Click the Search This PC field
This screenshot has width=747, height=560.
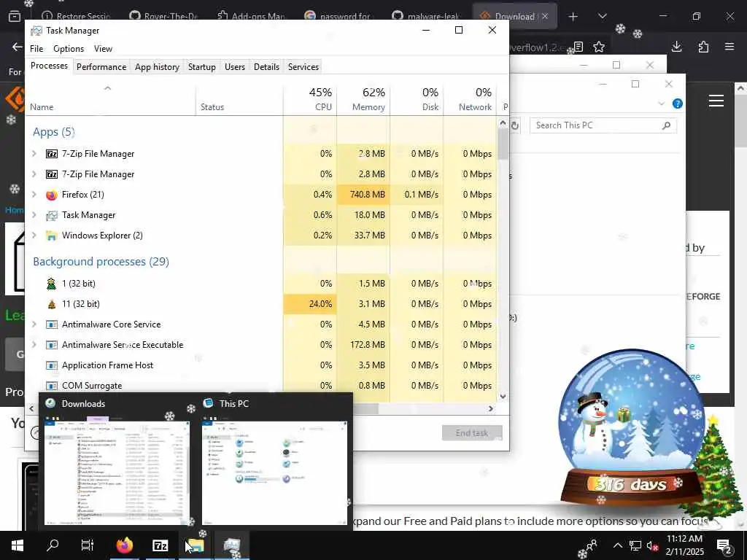[x=603, y=125]
